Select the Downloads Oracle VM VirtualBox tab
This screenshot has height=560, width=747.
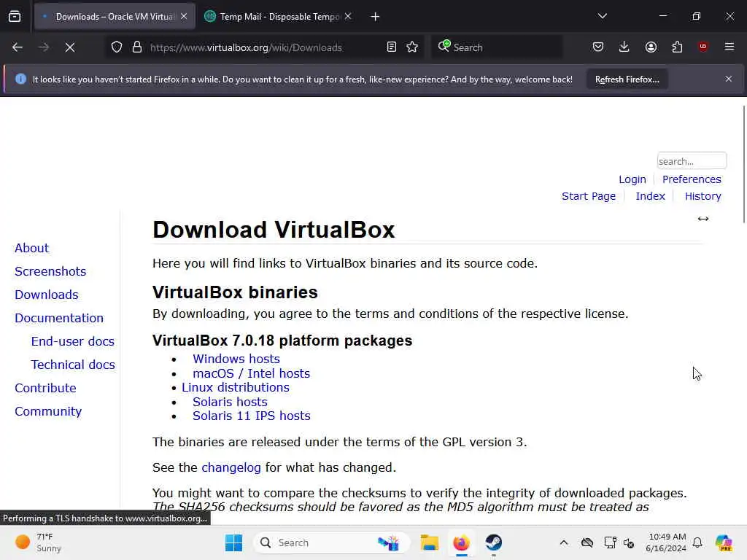[115, 17]
